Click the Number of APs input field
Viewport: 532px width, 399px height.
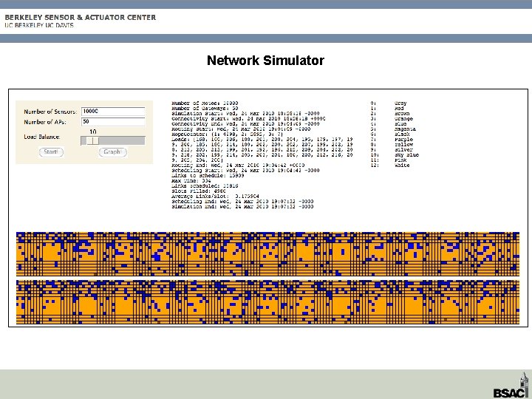coord(113,121)
